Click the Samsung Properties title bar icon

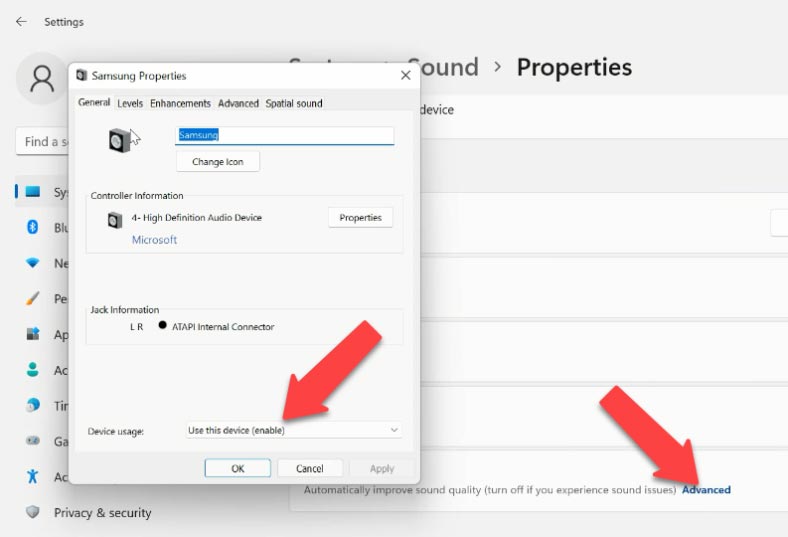click(x=81, y=75)
